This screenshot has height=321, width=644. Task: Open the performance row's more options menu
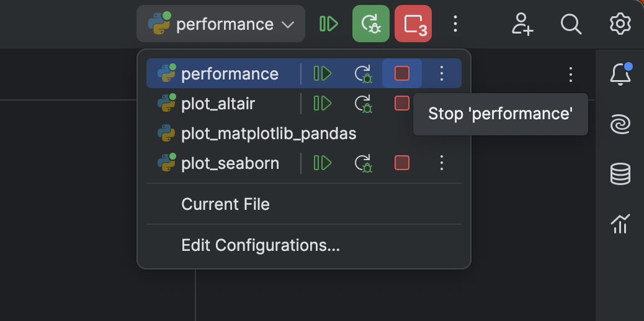pos(442,74)
